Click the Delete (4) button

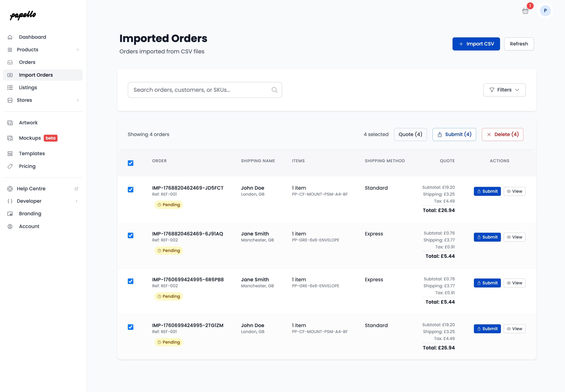pos(502,134)
